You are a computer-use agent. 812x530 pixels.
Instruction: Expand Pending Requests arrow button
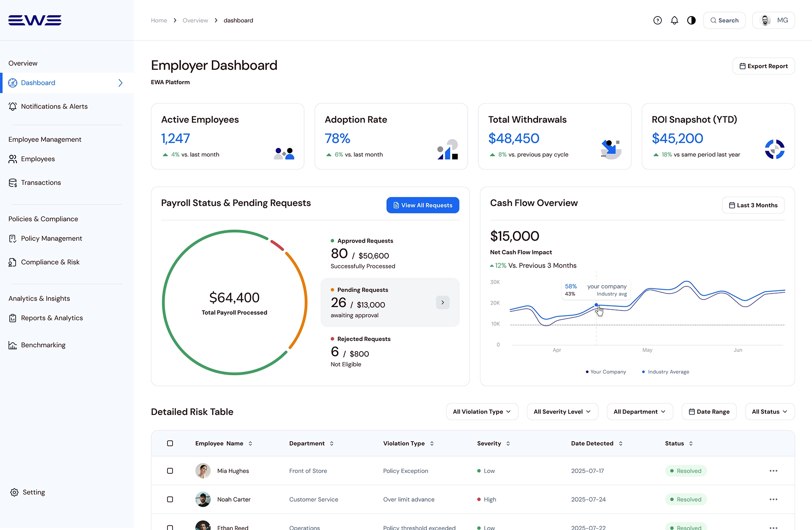442,302
